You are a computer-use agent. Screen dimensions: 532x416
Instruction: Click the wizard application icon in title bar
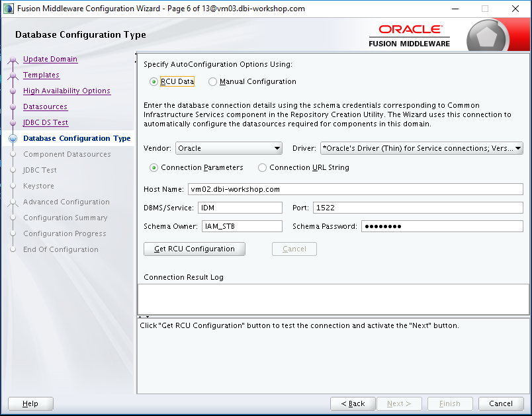click(9, 9)
